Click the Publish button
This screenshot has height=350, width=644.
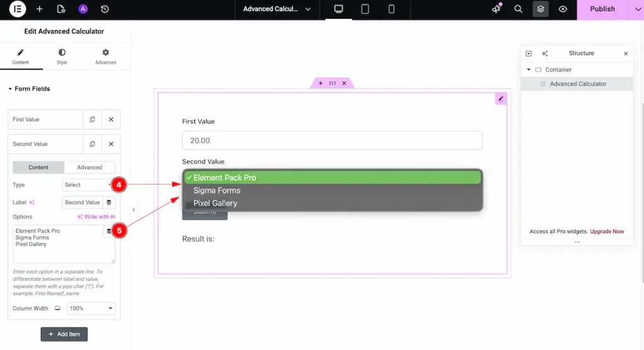(x=602, y=9)
